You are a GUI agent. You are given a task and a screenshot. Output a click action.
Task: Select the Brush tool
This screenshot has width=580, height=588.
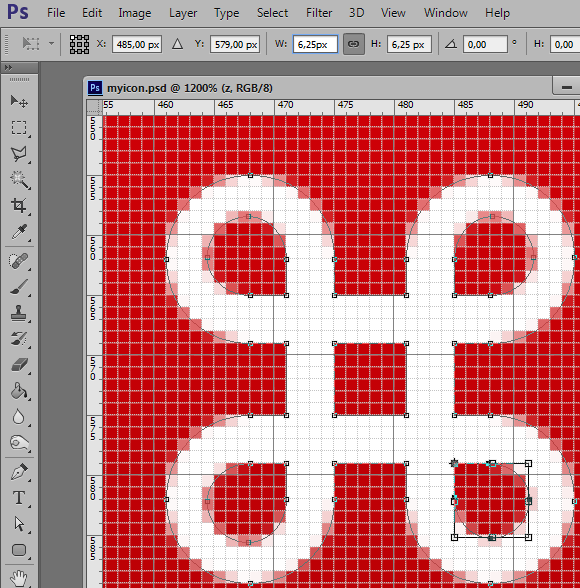click(x=19, y=287)
